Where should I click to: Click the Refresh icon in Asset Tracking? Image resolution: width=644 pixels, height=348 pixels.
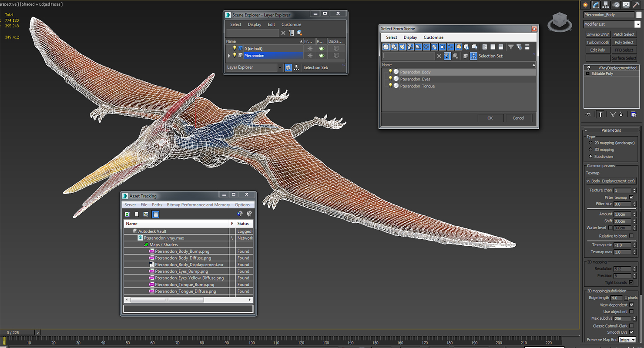click(x=127, y=214)
